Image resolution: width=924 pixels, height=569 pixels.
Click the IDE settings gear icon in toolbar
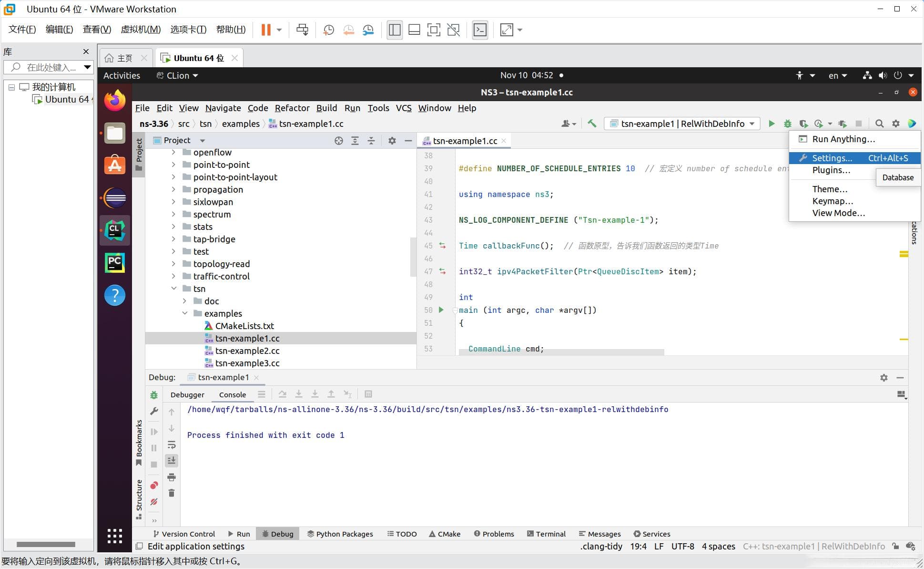click(x=896, y=124)
